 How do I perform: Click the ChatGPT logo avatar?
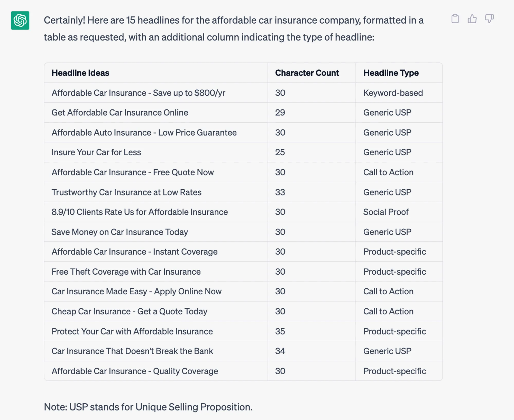click(20, 21)
